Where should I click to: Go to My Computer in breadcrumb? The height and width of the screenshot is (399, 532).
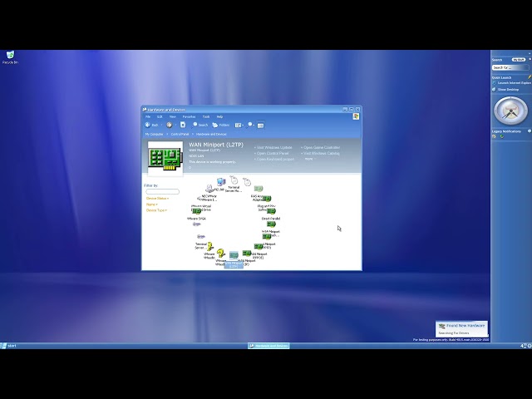[x=154, y=134]
